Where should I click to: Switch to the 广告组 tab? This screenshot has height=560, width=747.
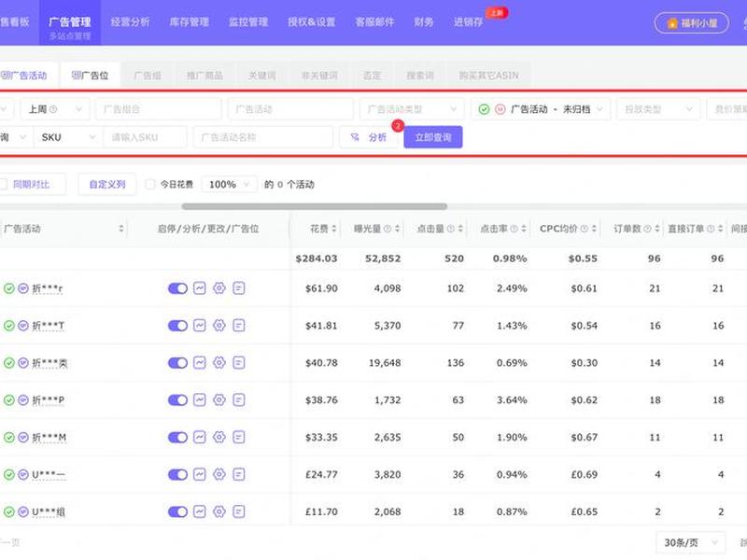coord(148,76)
